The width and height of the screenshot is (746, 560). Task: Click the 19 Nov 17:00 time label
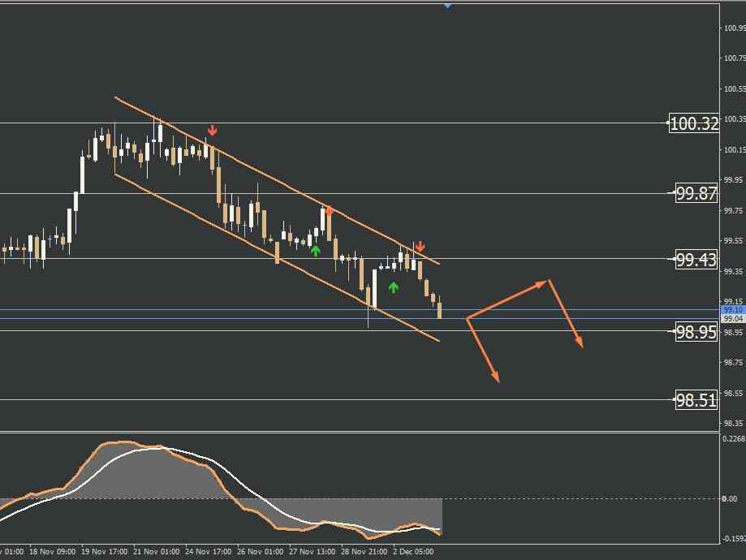point(104,552)
